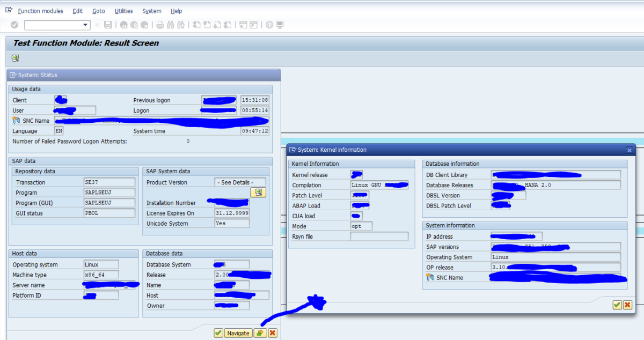644x340 pixels.
Task: Click the Enter checkmark left of command field
Action: [14, 25]
